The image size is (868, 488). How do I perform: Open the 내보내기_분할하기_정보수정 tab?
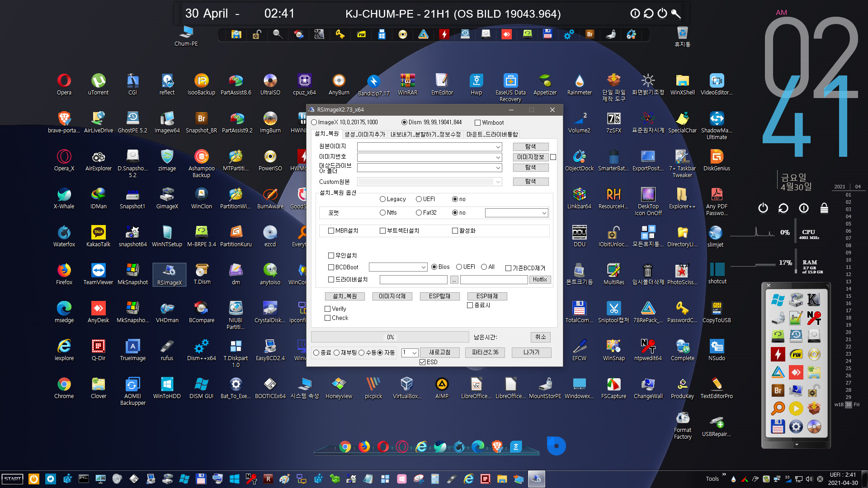425,134
